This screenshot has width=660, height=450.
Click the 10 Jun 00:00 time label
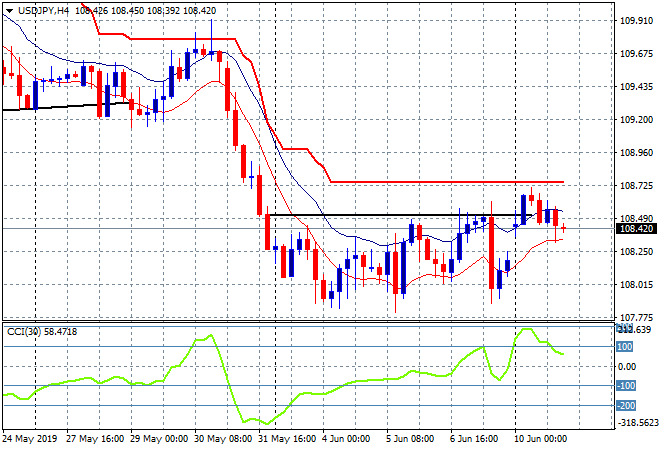click(x=540, y=439)
